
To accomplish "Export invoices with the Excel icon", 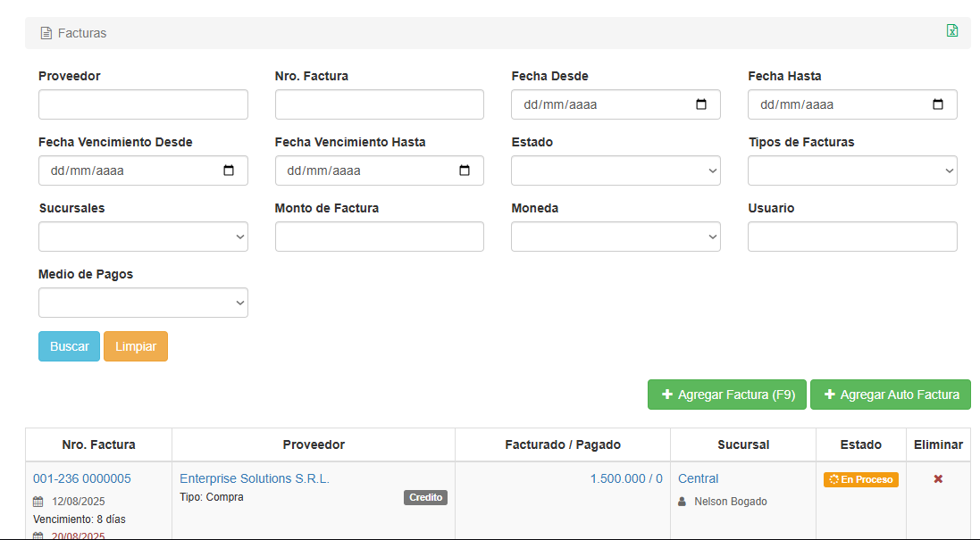I will click(952, 31).
